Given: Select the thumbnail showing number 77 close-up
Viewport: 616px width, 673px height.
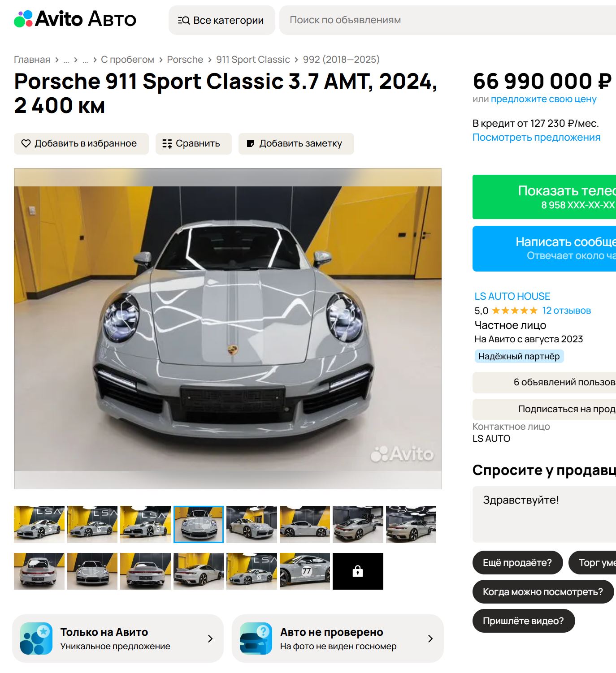Looking at the screenshot, I should click(305, 571).
